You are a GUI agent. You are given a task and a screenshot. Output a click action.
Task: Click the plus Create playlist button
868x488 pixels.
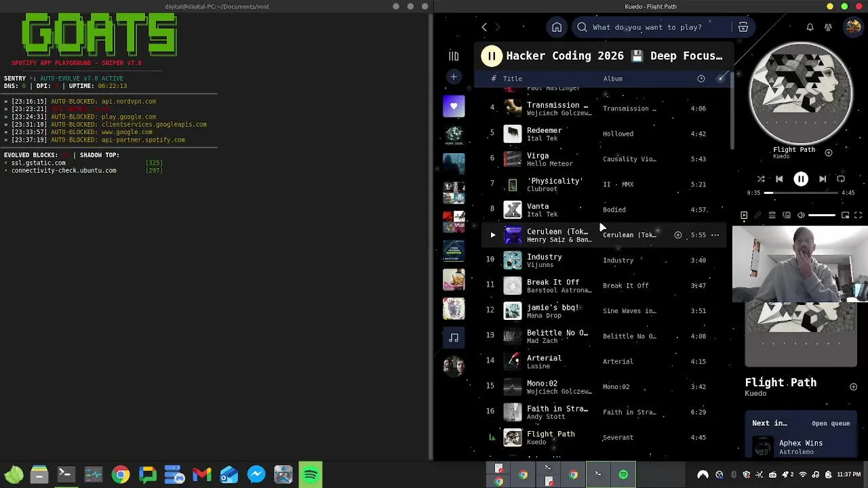coord(454,77)
